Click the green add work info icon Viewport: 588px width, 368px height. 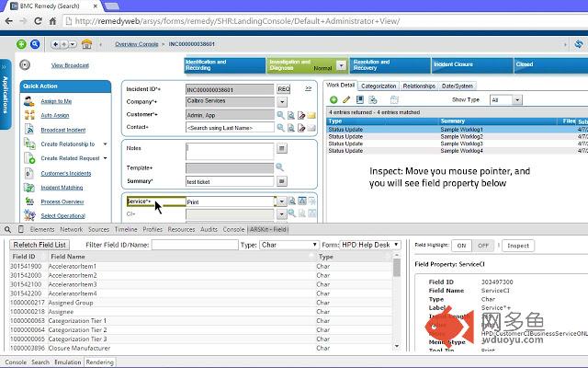[334, 100]
